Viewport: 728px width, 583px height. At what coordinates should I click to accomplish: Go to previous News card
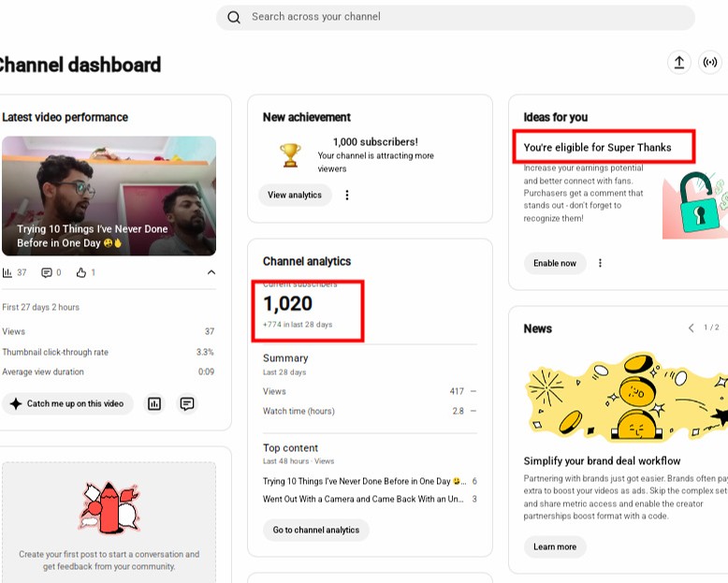coord(691,328)
